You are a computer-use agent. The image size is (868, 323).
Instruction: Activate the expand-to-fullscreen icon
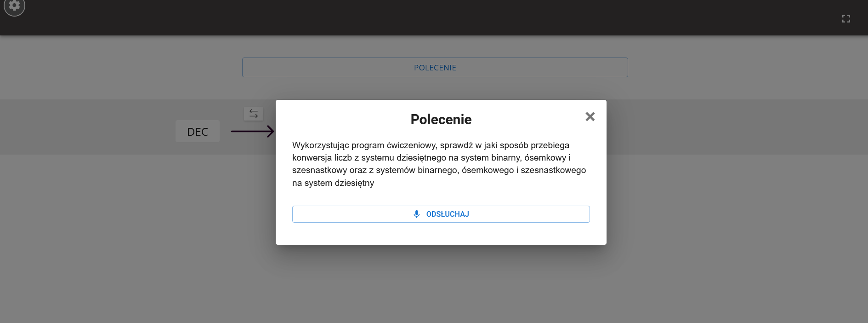[846, 18]
